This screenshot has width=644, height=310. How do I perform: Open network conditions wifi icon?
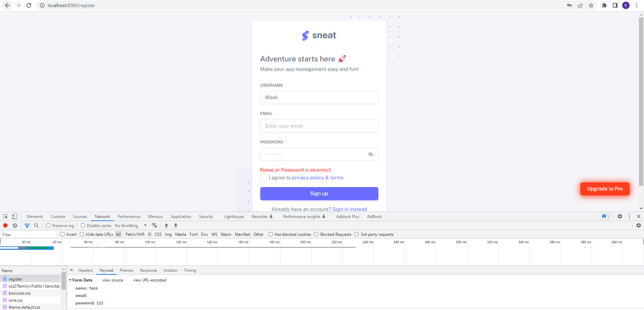pyautogui.click(x=154, y=226)
